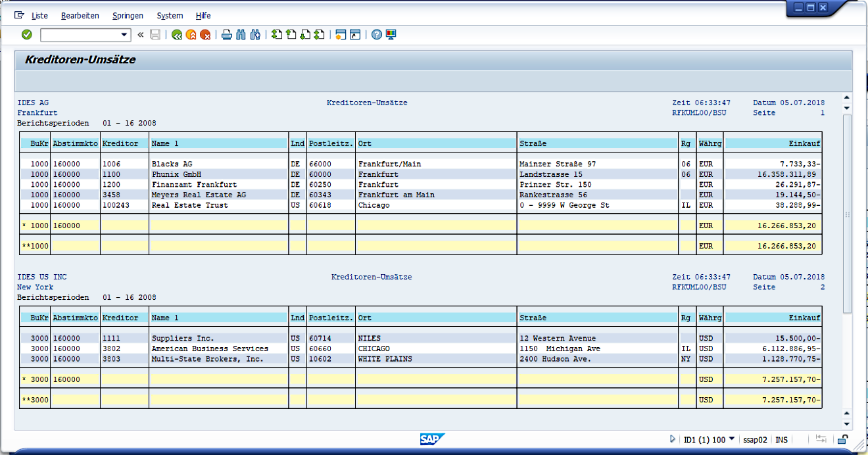Select Finanzamt Frankfurt vendor name
This screenshot has height=455, width=868.
click(x=195, y=185)
